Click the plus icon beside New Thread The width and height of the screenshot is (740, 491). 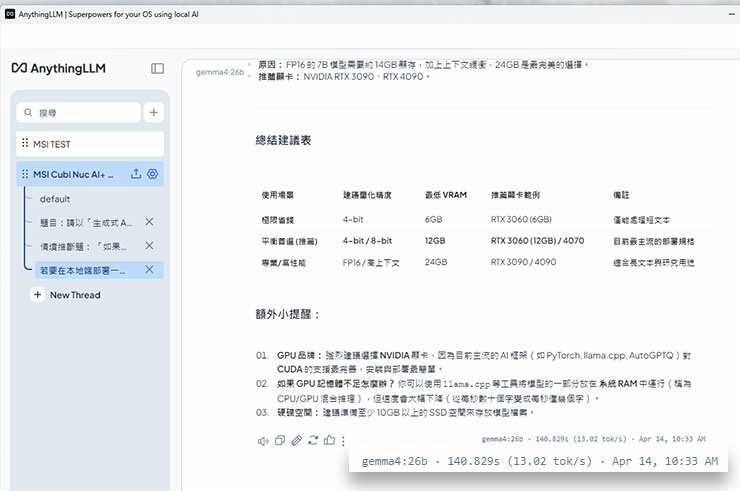[x=37, y=295]
